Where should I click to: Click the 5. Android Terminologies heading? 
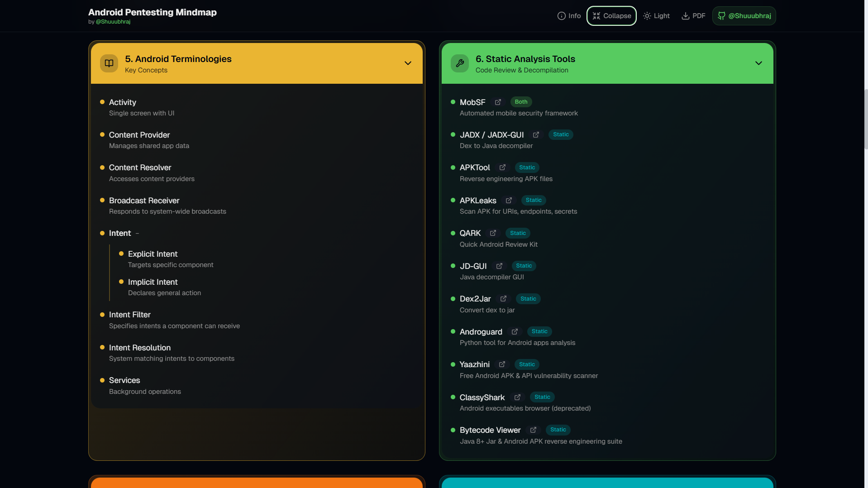point(178,59)
